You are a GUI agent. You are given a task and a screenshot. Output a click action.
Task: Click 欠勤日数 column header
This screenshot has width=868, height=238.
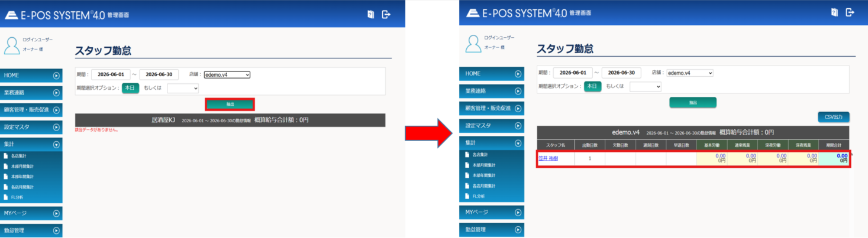(620, 145)
